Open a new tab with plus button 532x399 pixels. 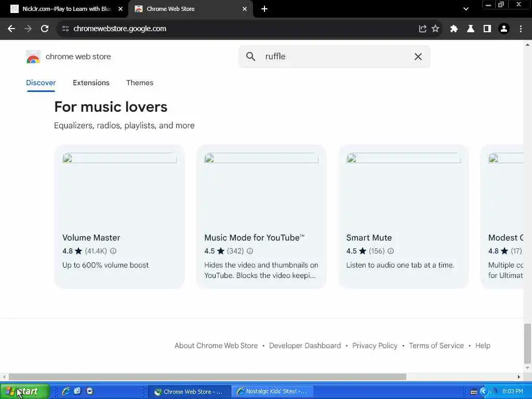click(264, 9)
